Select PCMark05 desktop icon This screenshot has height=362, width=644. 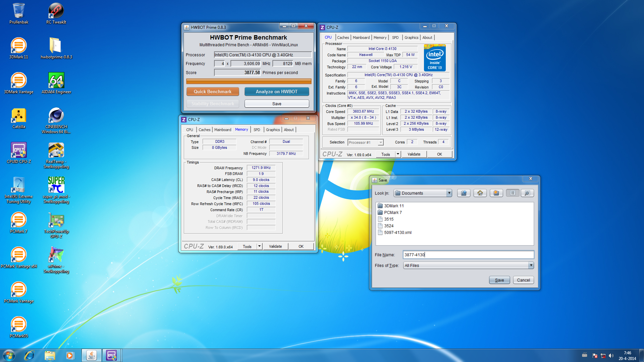click(19, 327)
